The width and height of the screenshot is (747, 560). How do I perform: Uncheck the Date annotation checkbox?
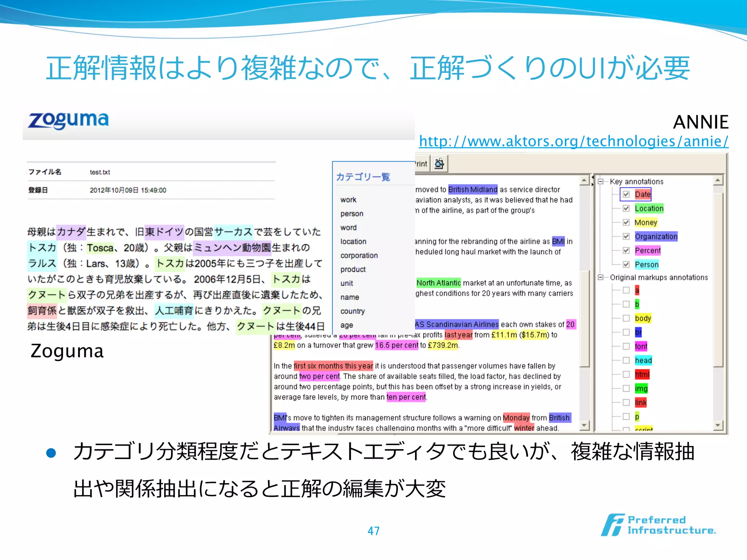pyautogui.click(x=626, y=194)
